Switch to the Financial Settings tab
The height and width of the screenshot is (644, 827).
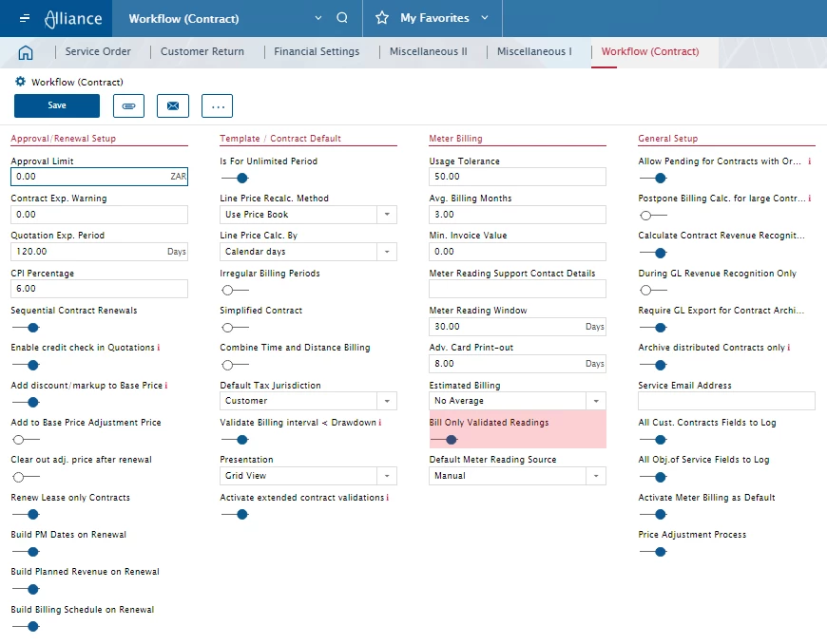pyautogui.click(x=317, y=51)
